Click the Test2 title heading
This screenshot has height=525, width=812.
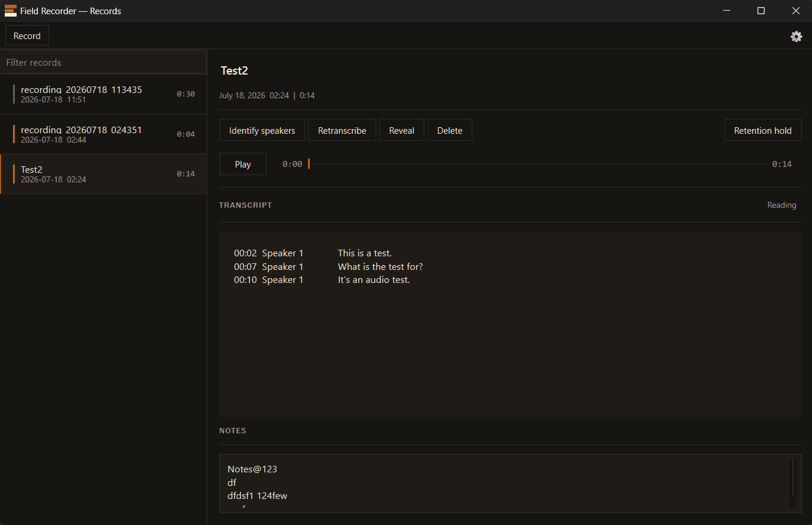[234, 70]
